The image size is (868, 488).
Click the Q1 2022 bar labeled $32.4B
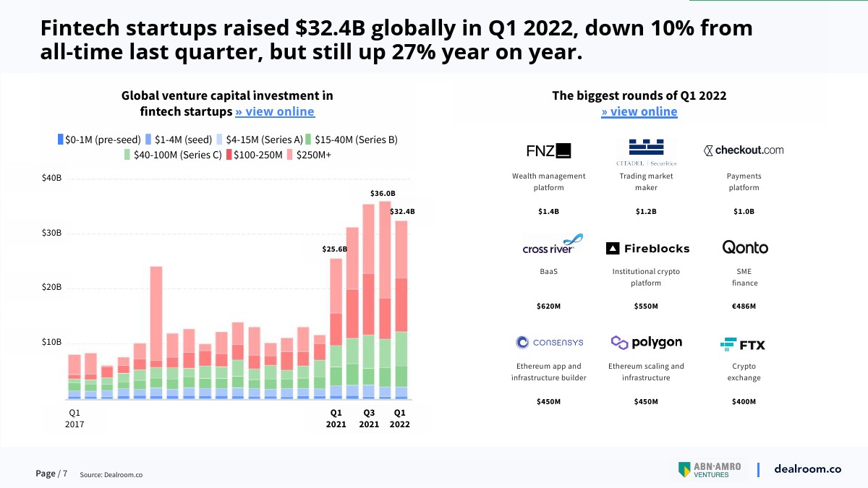click(401, 309)
